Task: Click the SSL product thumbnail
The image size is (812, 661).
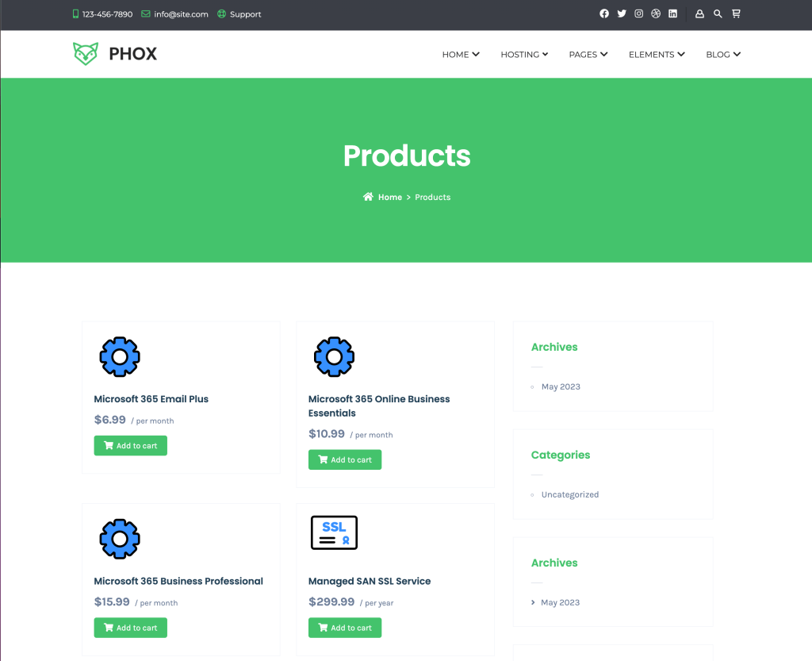Action: [334, 532]
